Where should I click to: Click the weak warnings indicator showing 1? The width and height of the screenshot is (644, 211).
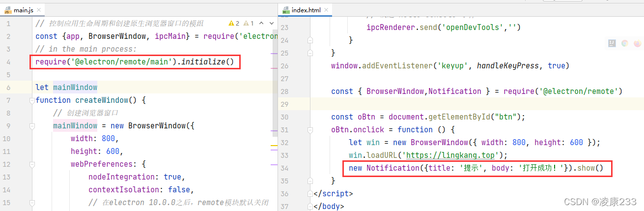[249, 23]
